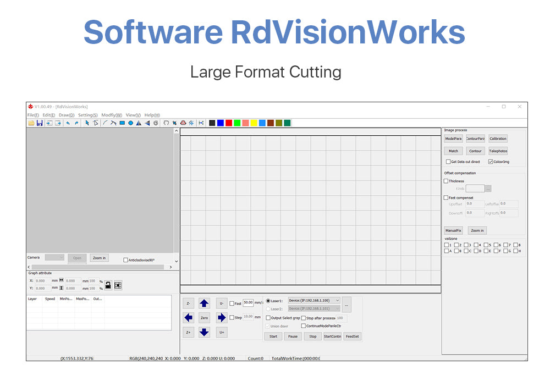This screenshot has width=550, height=392.
Task: Click the vertical mirror triangle icon
Action: coord(147,123)
